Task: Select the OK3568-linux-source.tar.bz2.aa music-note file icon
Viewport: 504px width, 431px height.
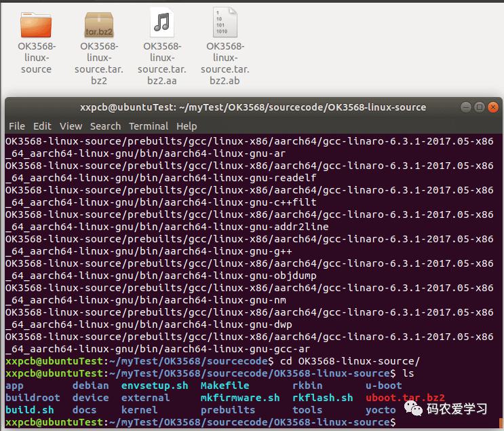Action: coord(162,22)
